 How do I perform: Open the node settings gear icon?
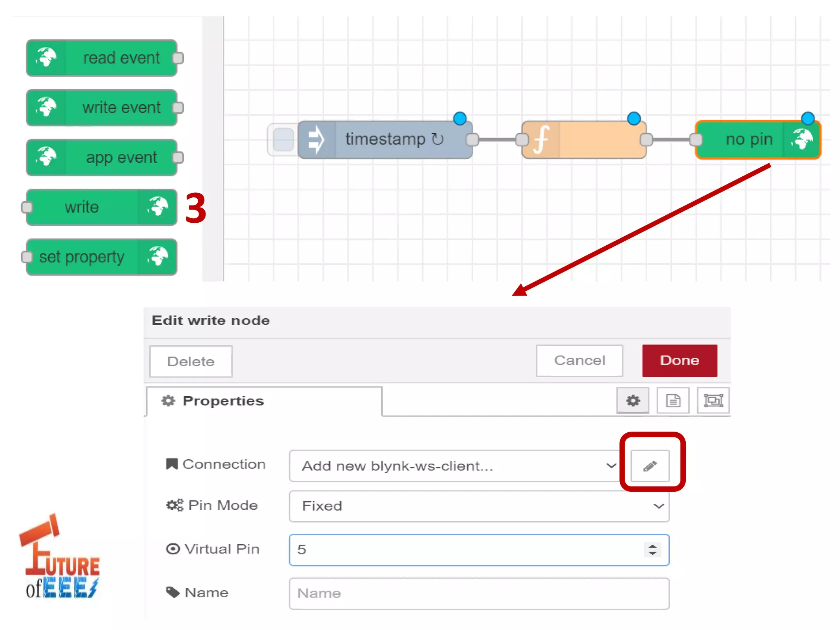633,400
